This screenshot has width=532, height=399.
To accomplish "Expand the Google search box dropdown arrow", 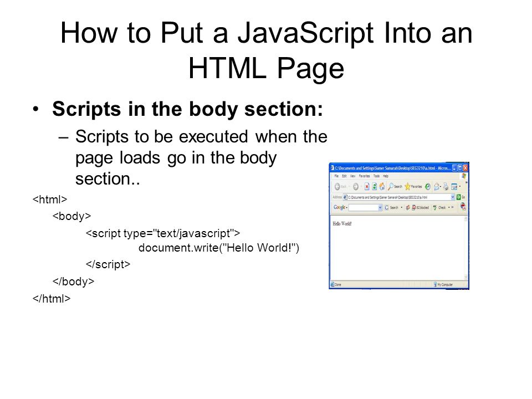I will click(380, 207).
